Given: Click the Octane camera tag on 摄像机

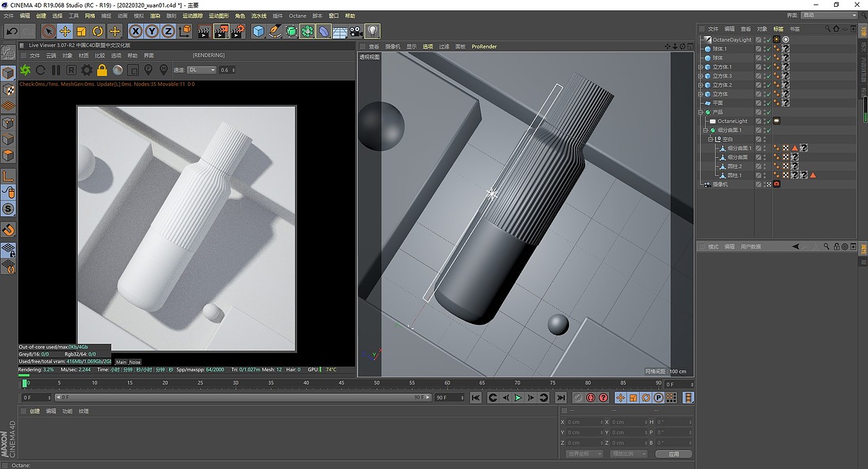Looking at the screenshot, I should [x=776, y=184].
